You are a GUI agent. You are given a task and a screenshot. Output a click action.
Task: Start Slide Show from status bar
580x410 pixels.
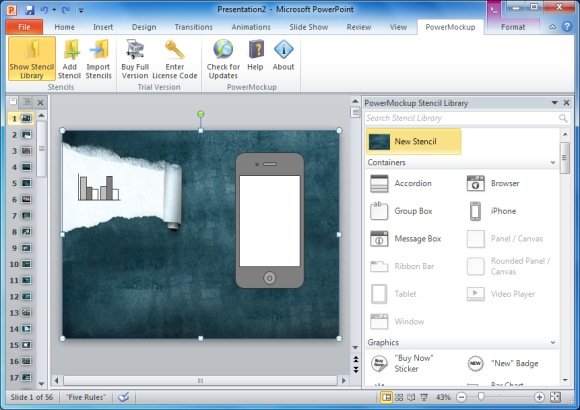424,397
